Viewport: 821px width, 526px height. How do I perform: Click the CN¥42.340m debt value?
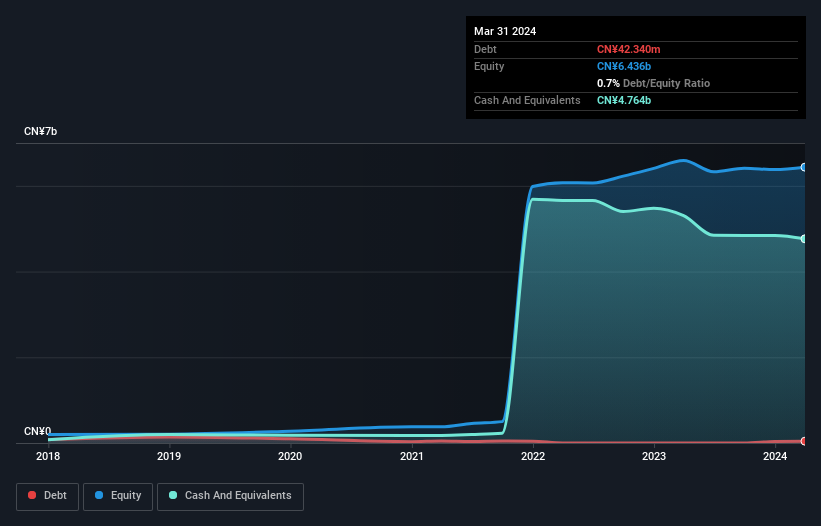(628, 49)
